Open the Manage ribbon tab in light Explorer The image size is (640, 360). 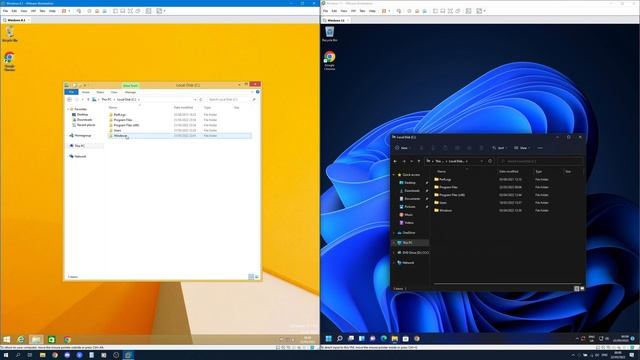130,92
